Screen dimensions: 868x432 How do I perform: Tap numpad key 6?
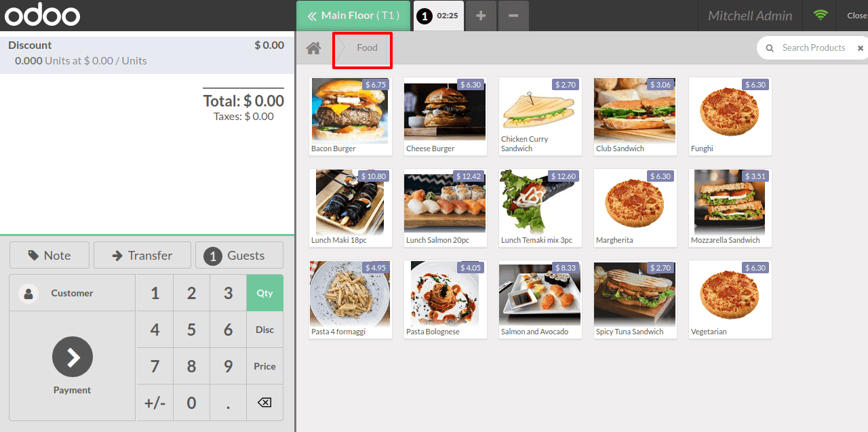point(229,330)
